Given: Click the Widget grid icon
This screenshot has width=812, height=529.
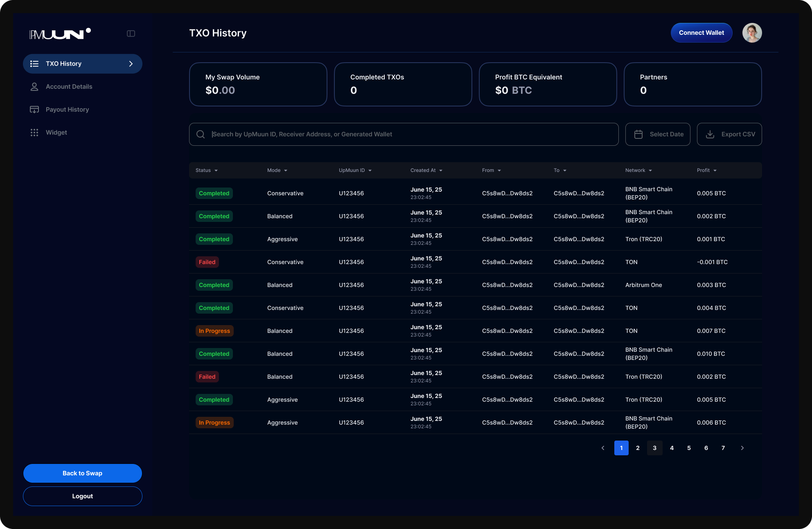Looking at the screenshot, I should 34,133.
